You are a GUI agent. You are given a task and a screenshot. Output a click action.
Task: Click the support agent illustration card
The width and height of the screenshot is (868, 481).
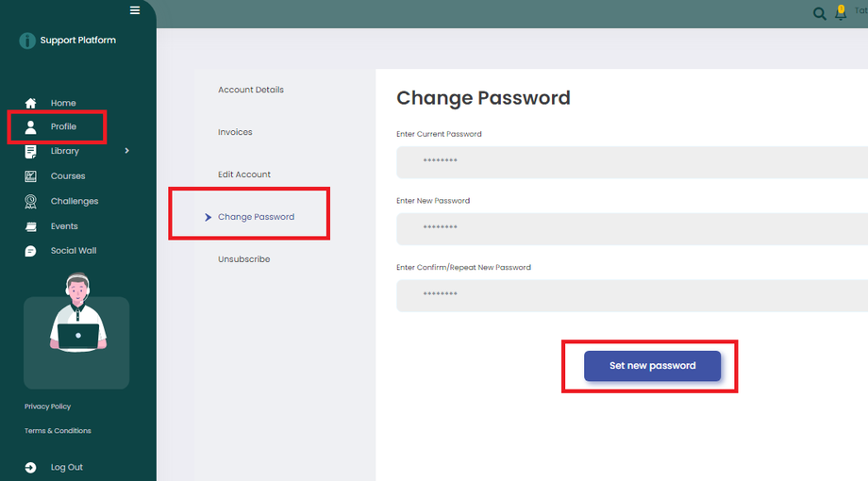coord(76,342)
